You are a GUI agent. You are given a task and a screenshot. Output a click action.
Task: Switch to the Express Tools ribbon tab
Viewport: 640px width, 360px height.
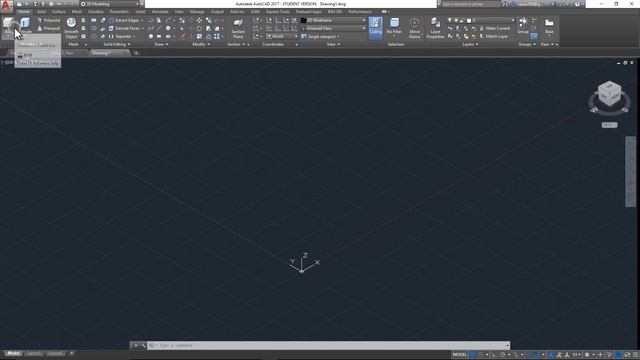(278, 12)
